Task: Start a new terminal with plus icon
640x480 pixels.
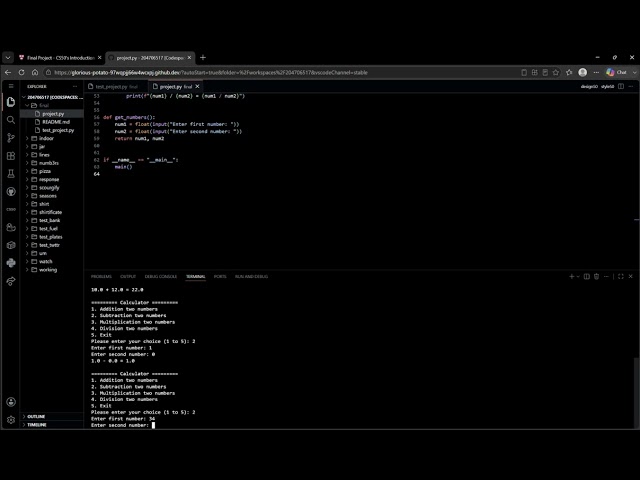Action: click(x=571, y=276)
